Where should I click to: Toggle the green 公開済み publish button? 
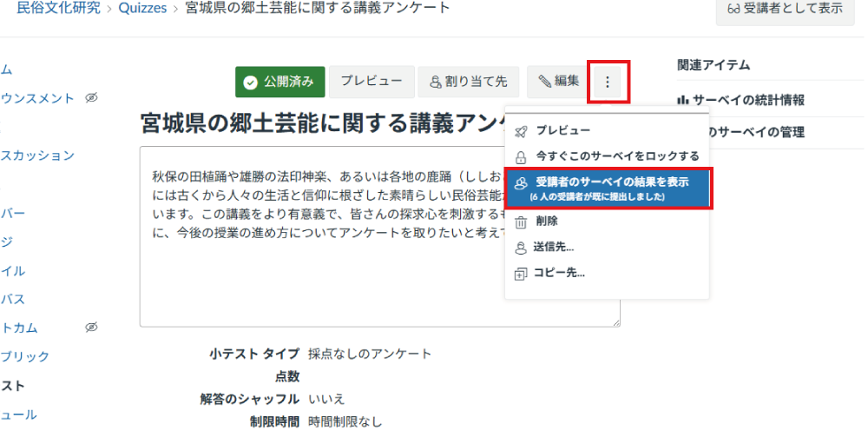[x=279, y=82]
